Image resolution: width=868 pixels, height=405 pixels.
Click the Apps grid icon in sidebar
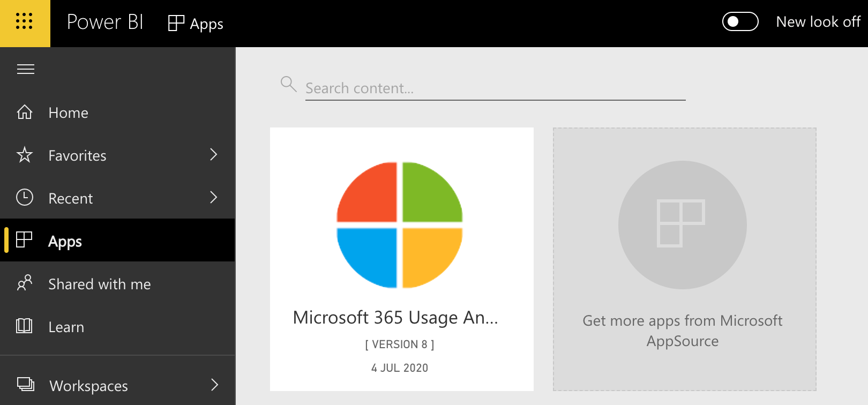(x=24, y=239)
